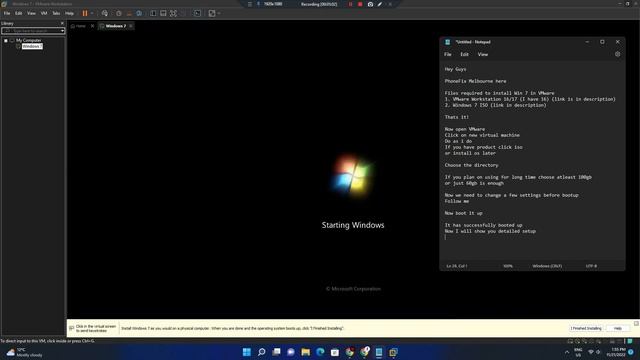Click the thumbnail bar view icon in VMware toolbar
640x360 pixels.
pos(163,13)
